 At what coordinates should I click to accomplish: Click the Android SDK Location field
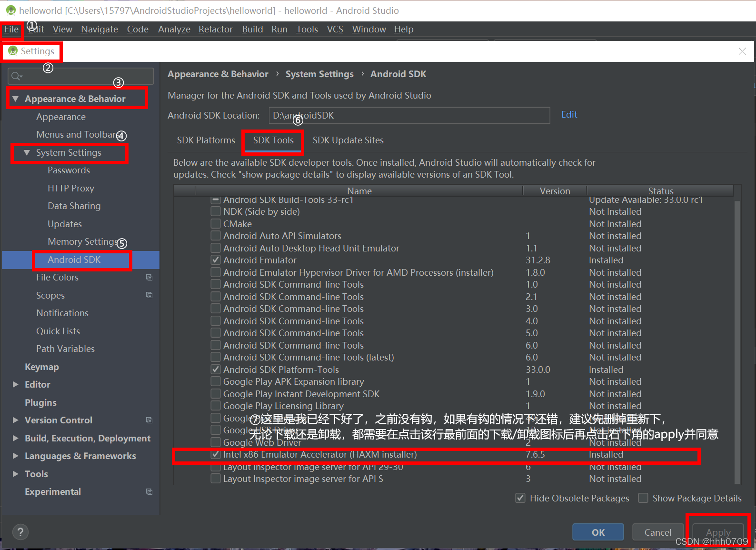(x=409, y=115)
